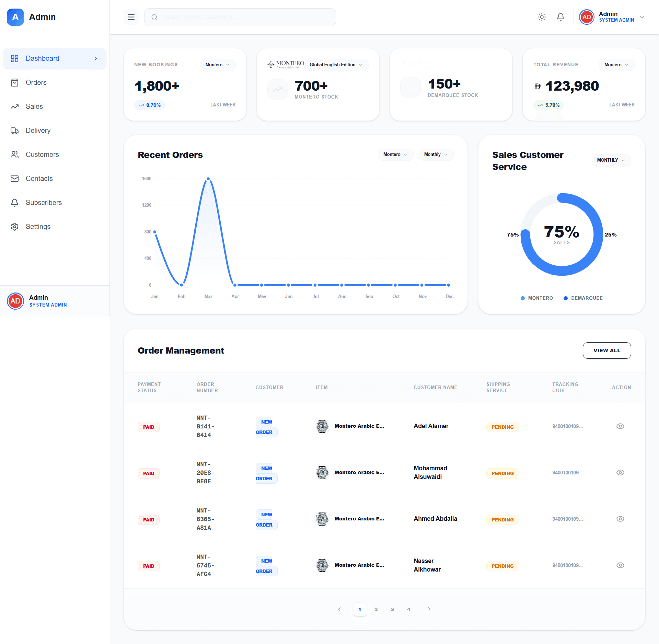The image size is (659, 644).
Task: Toggle the MONTERO legend in the sales chart
Action: (536, 298)
